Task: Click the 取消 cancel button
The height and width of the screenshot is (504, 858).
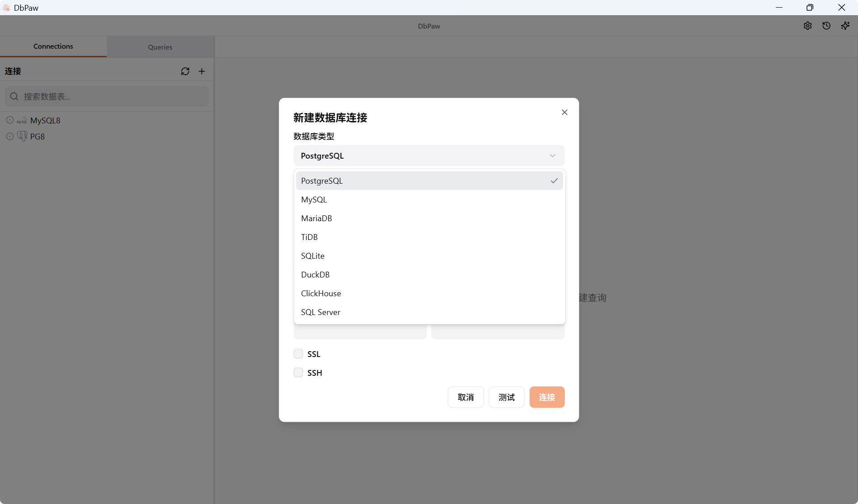Action: [466, 397]
